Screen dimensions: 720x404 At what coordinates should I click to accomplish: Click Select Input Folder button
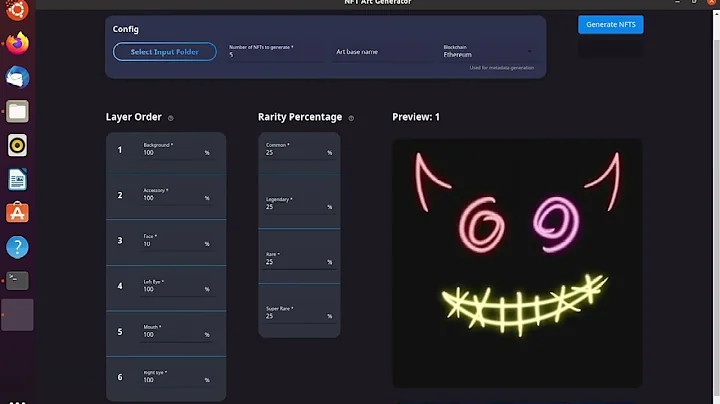(x=164, y=52)
